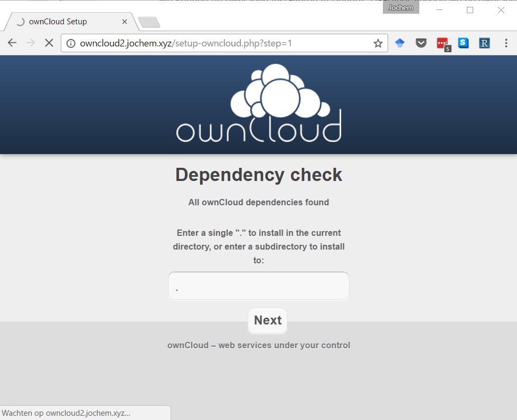517x420 pixels.
Task: Close the ownCloud Setup tab
Action: pyautogui.click(x=125, y=22)
